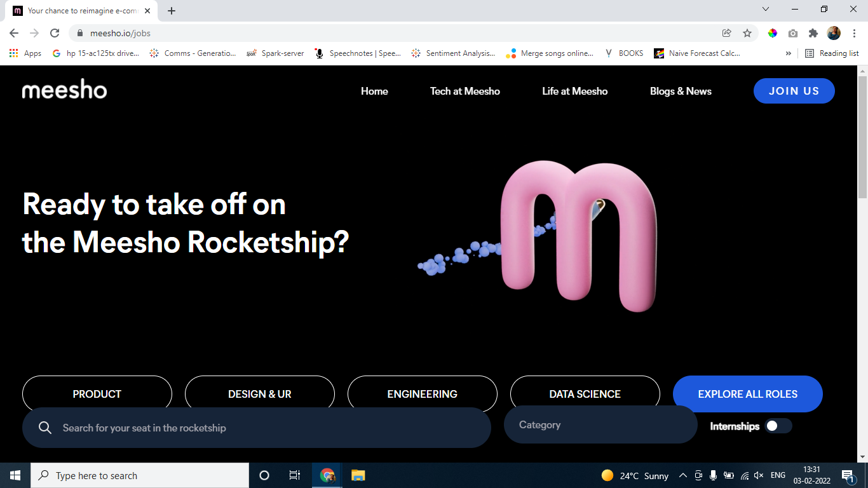Viewport: 868px width, 488px height.
Task: Open tab search chevron in title bar
Action: point(766,9)
